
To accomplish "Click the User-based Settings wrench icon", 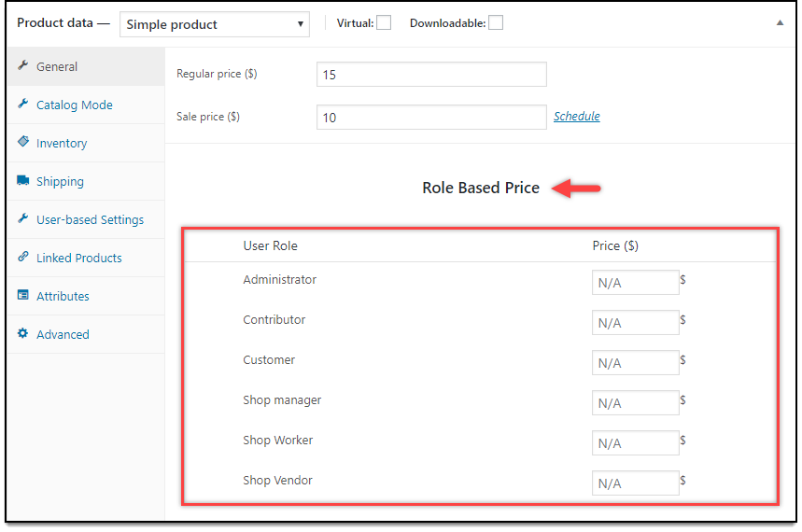I will 22,218.
